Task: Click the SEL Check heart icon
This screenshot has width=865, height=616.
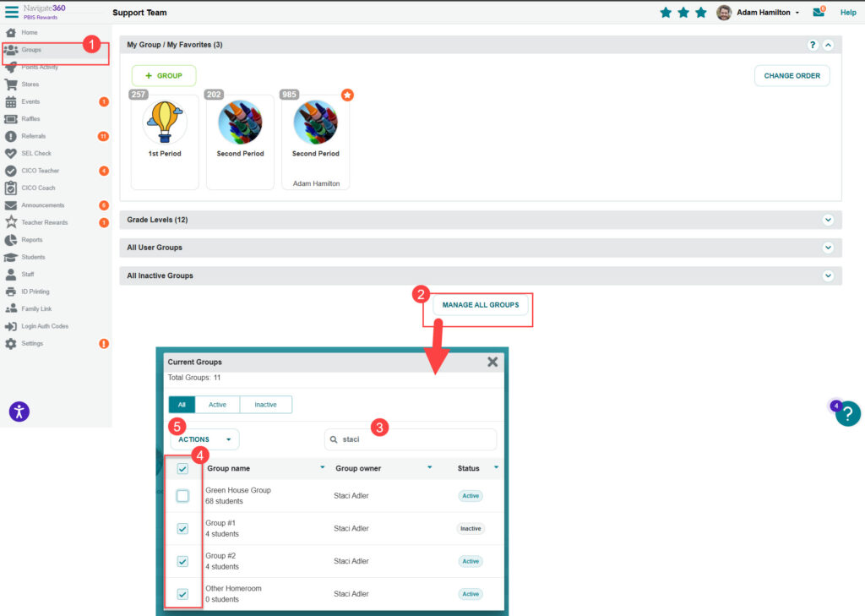Action: coord(11,154)
